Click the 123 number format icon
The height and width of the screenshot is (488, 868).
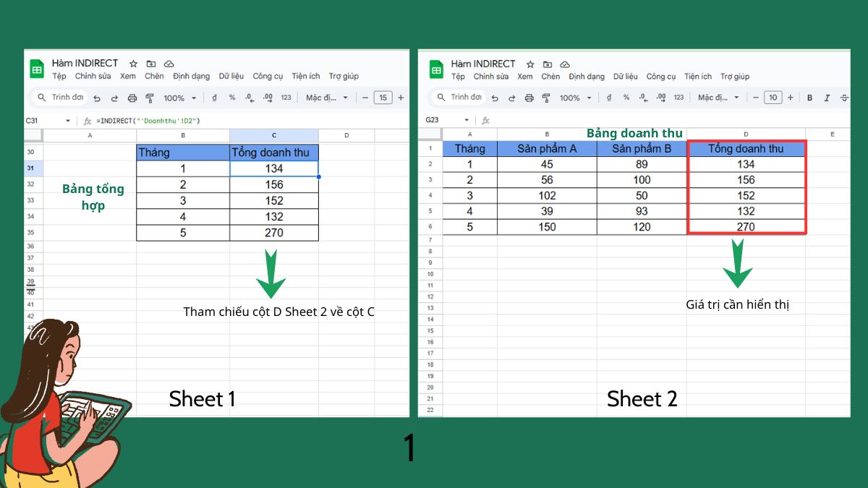(284, 98)
